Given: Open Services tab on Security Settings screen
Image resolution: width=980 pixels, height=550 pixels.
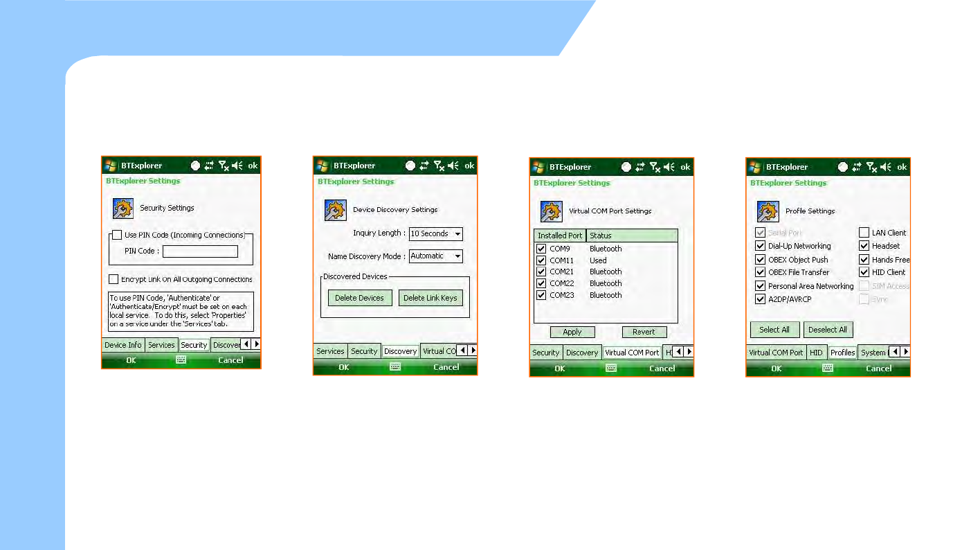Looking at the screenshot, I should [161, 345].
